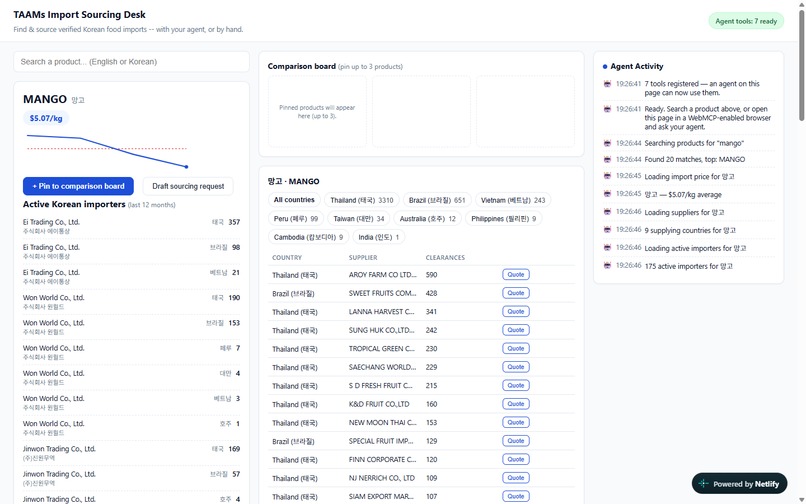Filter suppliers by India 1
Image resolution: width=806 pixels, height=504 pixels.
pyautogui.click(x=379, y=237)
